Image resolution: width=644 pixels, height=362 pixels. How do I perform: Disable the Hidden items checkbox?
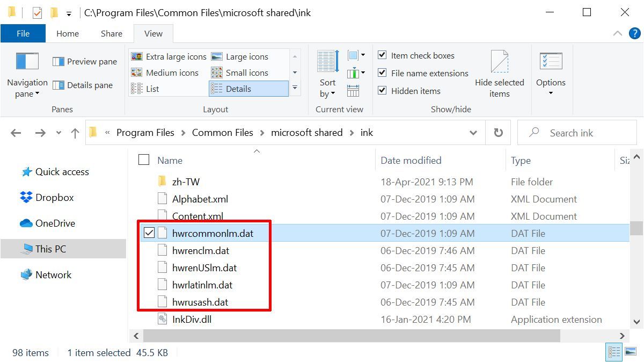tap(383, 91)
